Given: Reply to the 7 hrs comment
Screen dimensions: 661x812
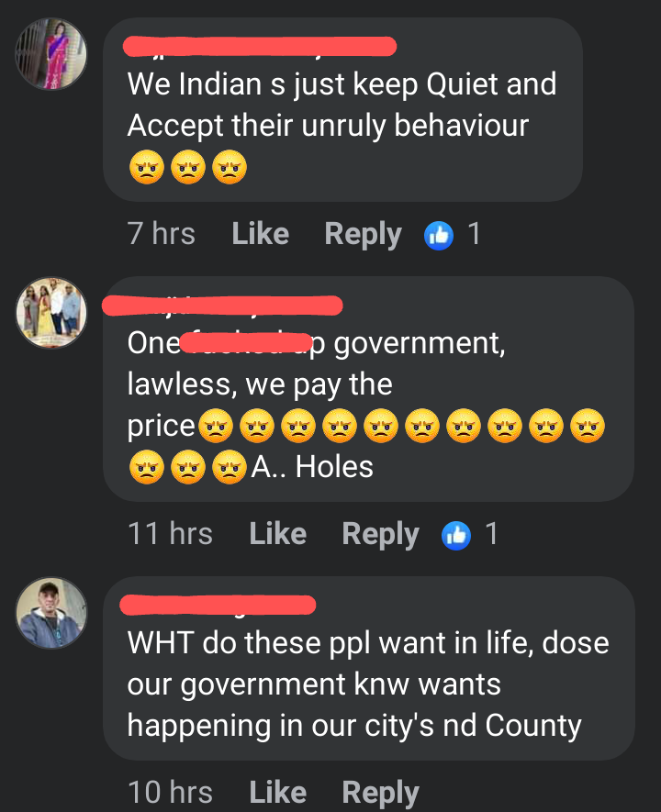Looking at the screenshot, I should point(363,235).
